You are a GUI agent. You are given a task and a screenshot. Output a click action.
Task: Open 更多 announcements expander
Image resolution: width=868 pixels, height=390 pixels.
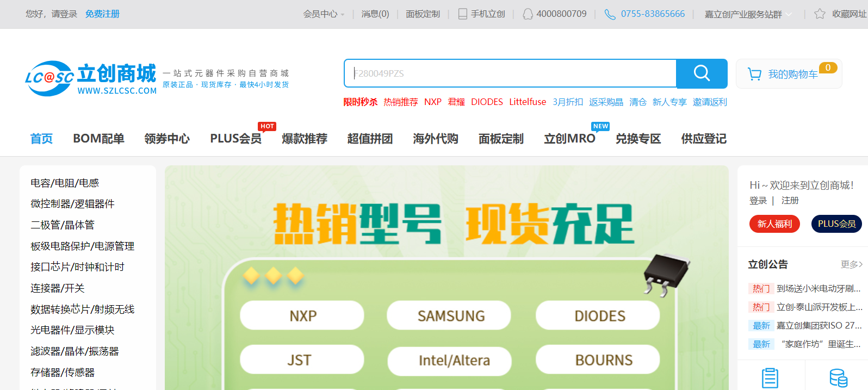852,264
